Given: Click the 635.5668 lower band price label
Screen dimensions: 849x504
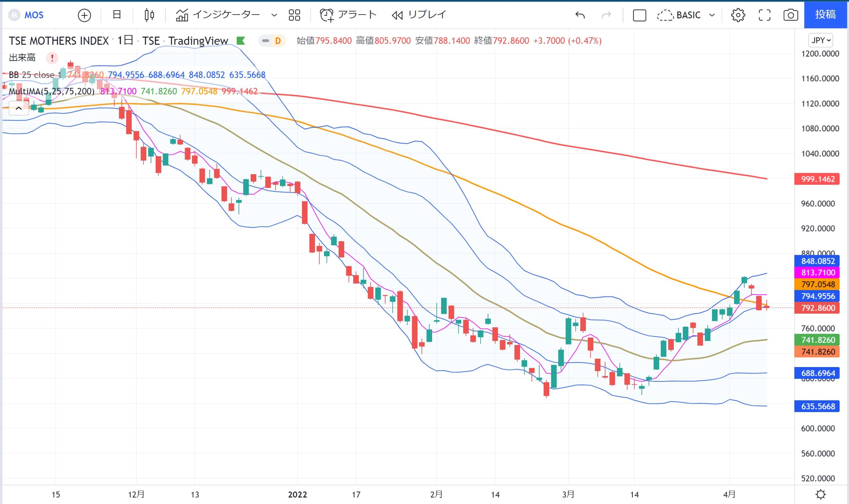Looking at the screenshot, I should coord(817,406).
